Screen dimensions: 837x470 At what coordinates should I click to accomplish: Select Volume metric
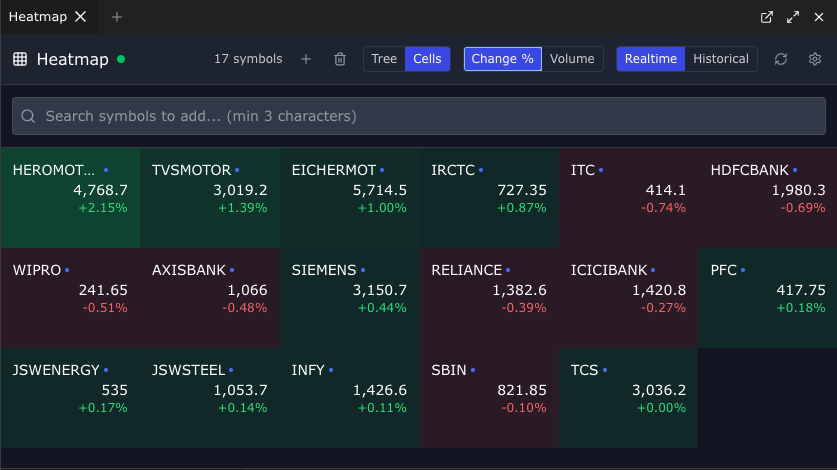coord(572,59)
